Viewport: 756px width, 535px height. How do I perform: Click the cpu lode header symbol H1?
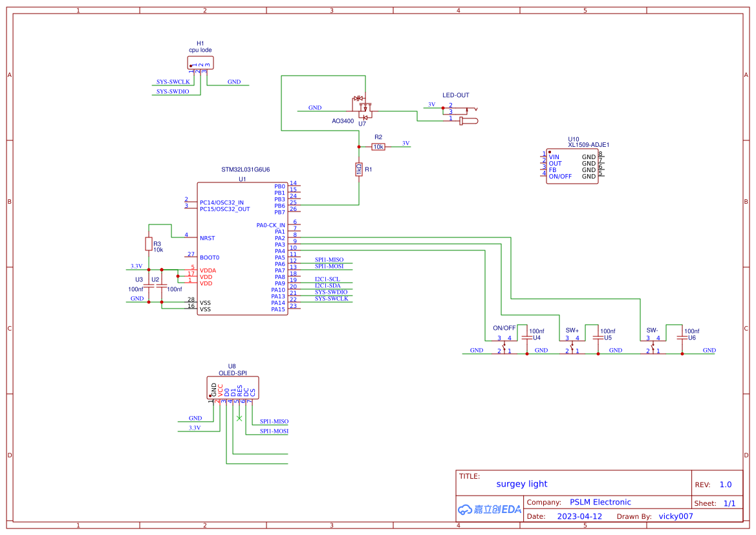tap(199, 61)
